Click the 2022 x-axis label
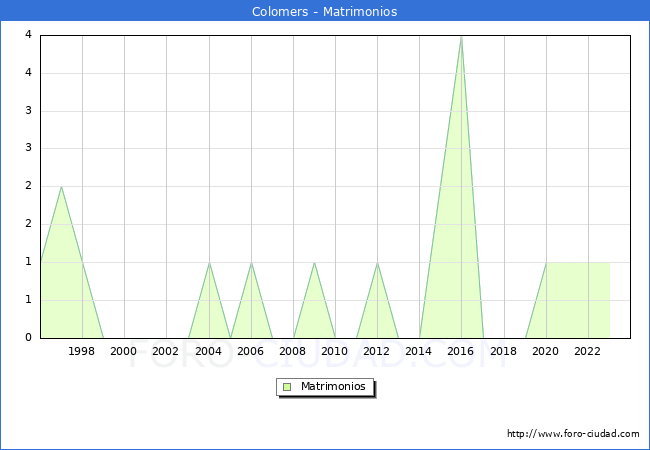This screenshot has width=650, height=450. [x=588, y=351]
